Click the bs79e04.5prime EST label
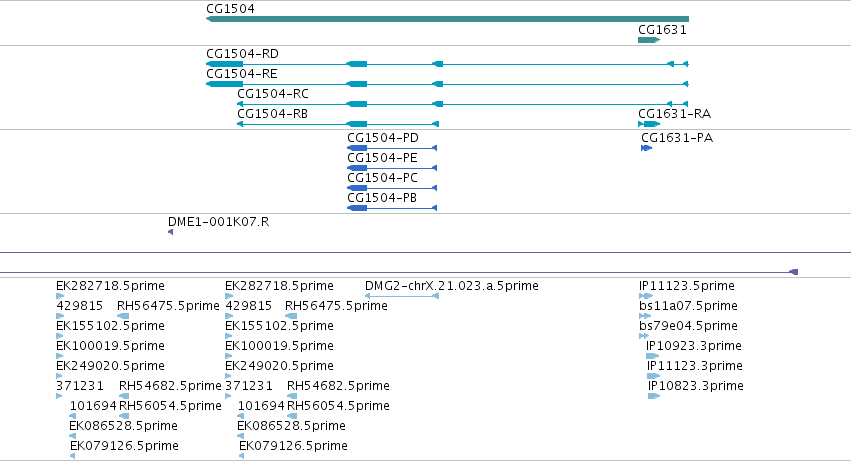 tap(688, 326)
